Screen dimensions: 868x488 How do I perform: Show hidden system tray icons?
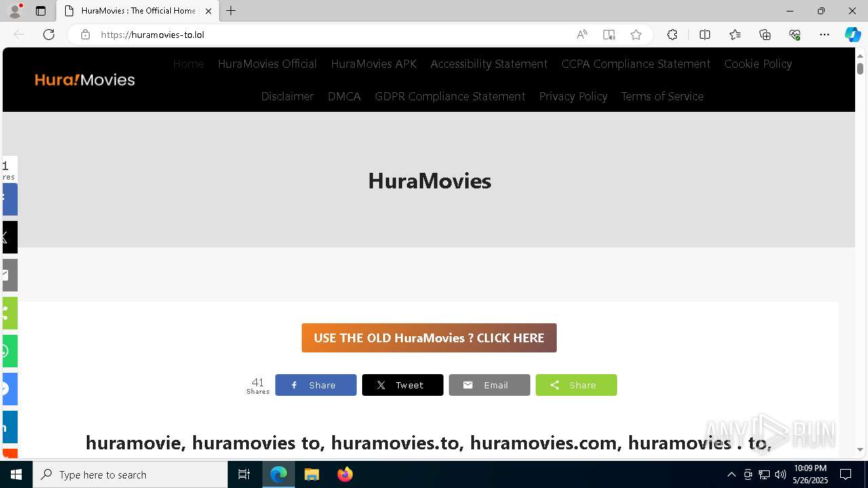click(x=731, y=474)
